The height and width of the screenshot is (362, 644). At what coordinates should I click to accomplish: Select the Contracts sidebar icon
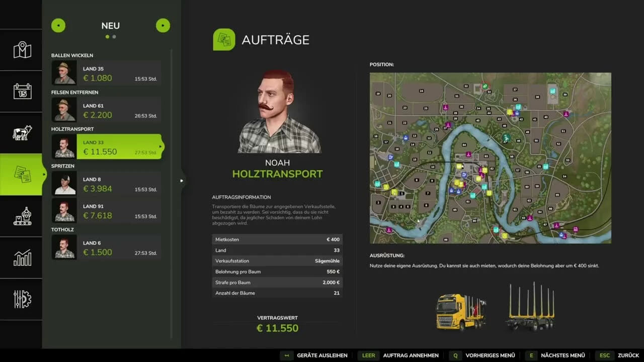21,174
